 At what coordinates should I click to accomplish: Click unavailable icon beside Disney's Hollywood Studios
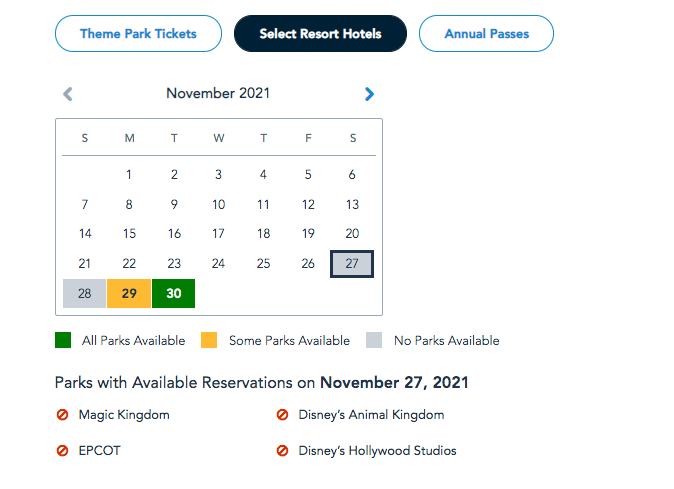pyautogui.click(x=282, y=451)
